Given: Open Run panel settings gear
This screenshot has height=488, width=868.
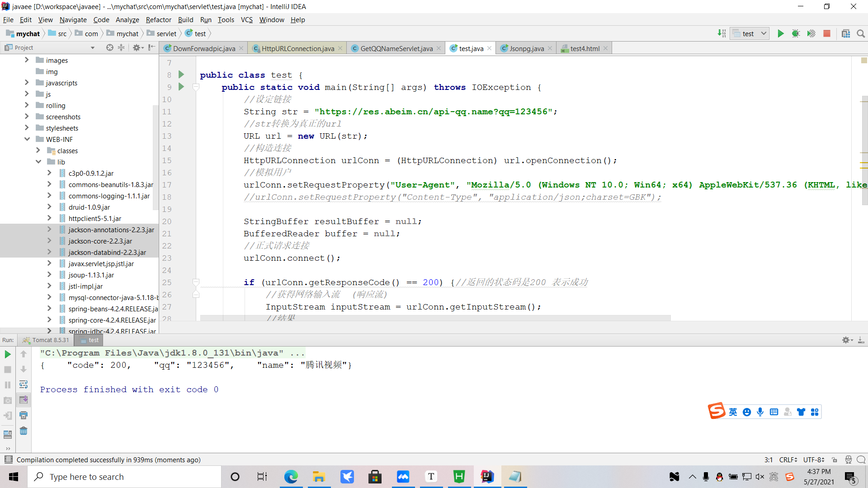Looking at the screenshot, I should point(847,340).
